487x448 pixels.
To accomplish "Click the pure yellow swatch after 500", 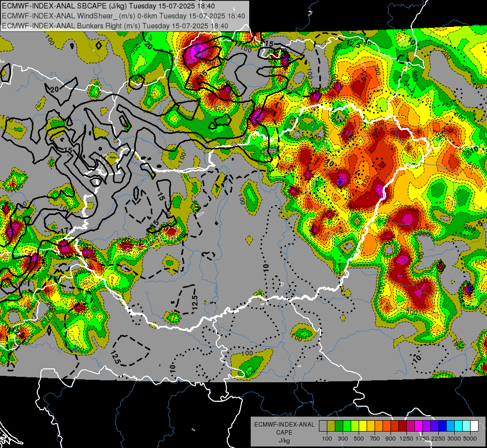I will click(x=363, y=426).
